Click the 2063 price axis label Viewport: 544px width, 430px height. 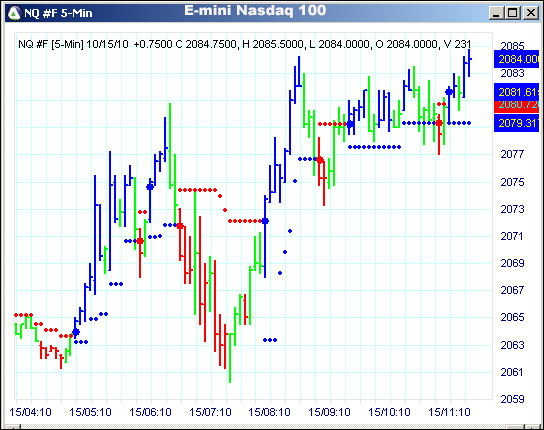pos(512,345)
